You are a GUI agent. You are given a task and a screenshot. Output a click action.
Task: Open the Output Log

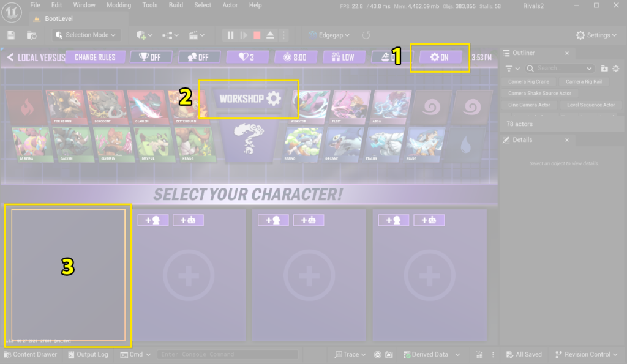tap(88, 354)
